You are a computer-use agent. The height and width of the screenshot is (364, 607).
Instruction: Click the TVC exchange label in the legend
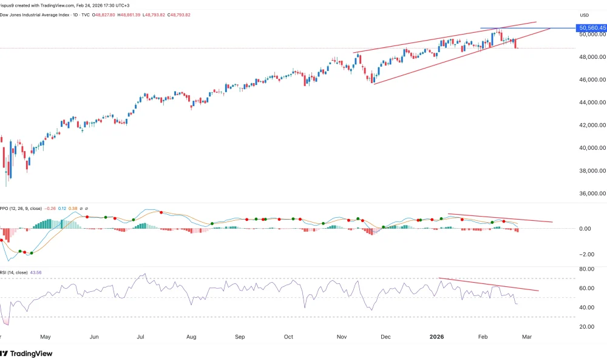pyautogui.click(x=86, y=15)
